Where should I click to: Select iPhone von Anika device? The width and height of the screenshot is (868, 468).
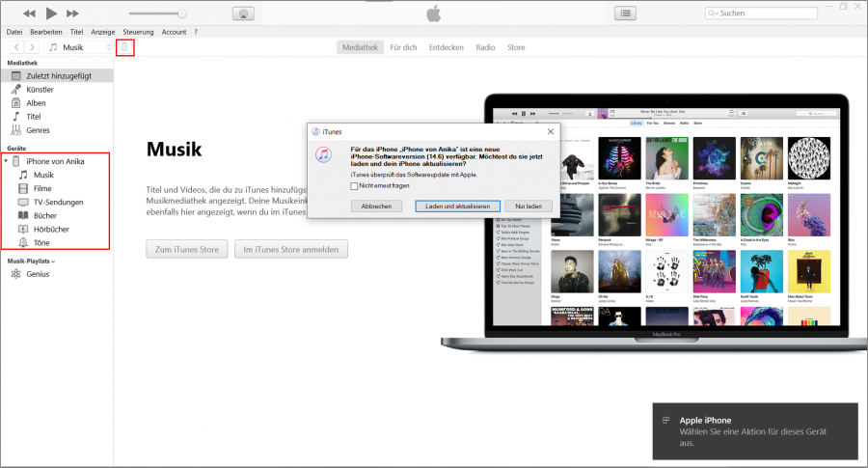coord(55,162)
